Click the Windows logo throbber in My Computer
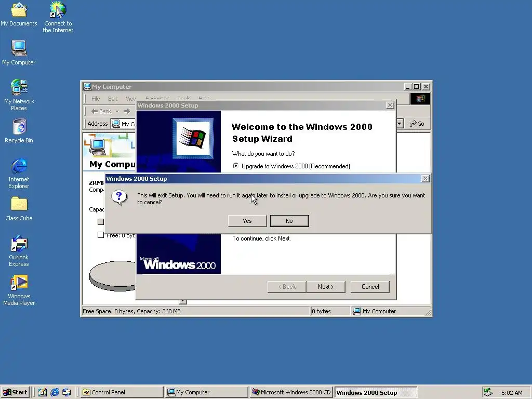532x399 pixels. (420, 99)
